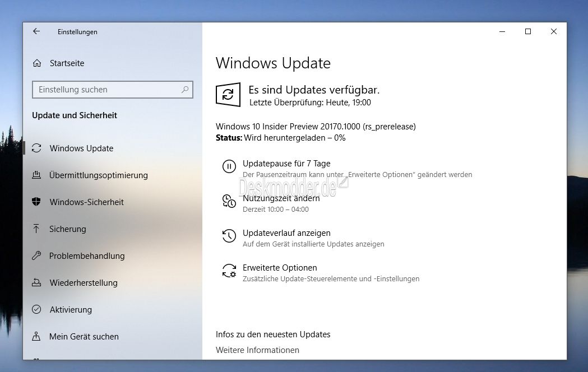Viewport: 588px width, 372px height.
Task: Click the search magnifier icon
Action: [x=185, y=90]
